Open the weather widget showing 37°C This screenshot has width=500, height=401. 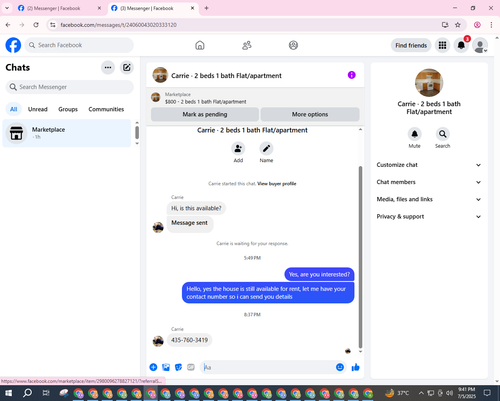(x=397, y=393)
